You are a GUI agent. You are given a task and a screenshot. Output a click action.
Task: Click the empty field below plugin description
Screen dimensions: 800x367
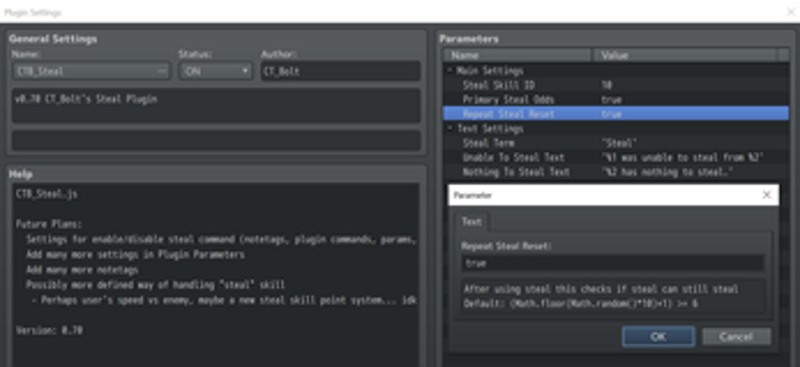216,140
